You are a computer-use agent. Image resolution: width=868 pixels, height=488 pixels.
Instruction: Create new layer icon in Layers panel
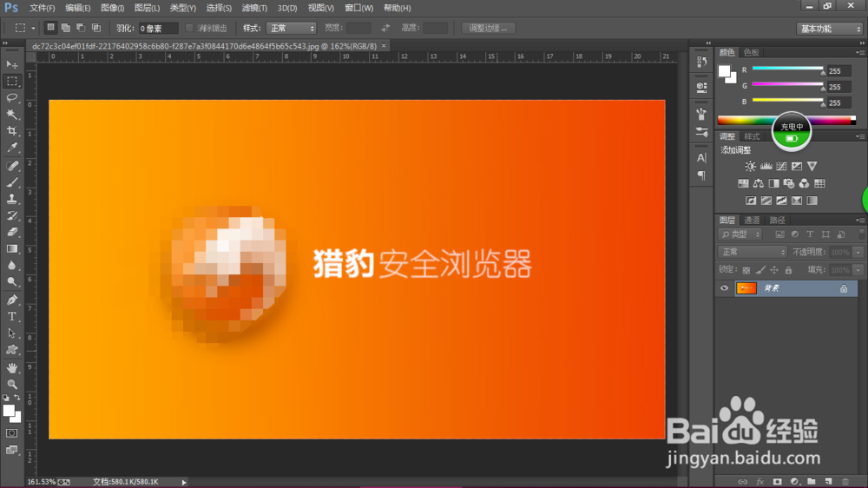pos(828,481)
